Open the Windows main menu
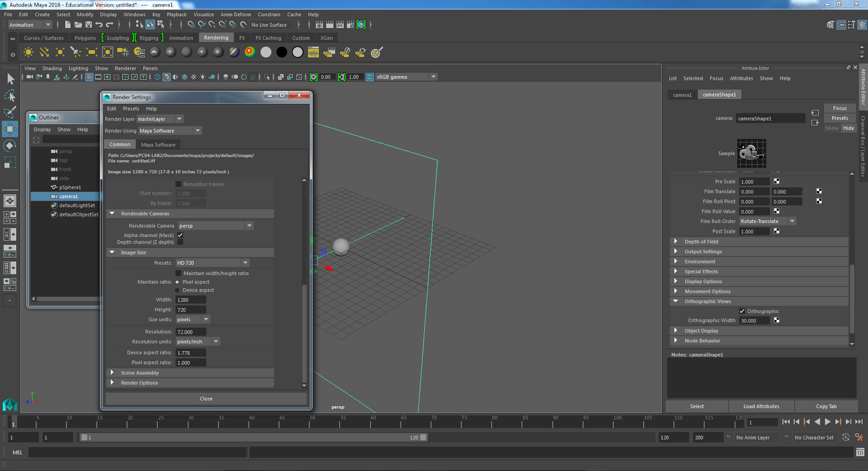 [x=135, y=15]
